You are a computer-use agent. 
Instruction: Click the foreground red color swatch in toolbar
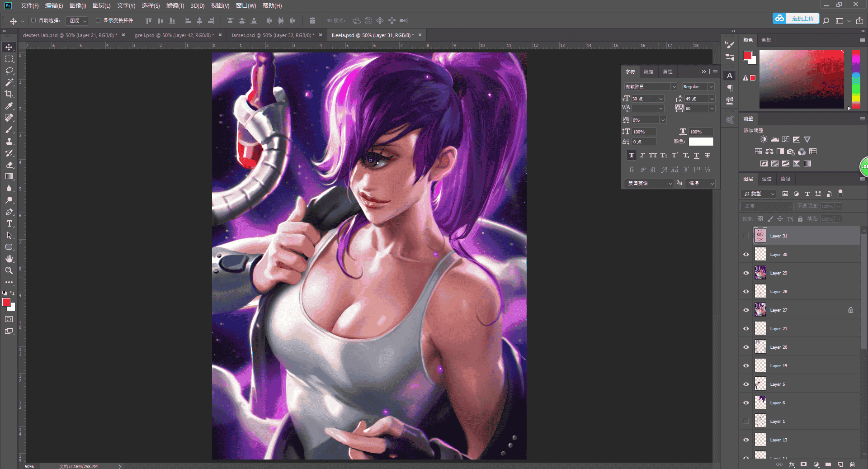tap(6, 302)
